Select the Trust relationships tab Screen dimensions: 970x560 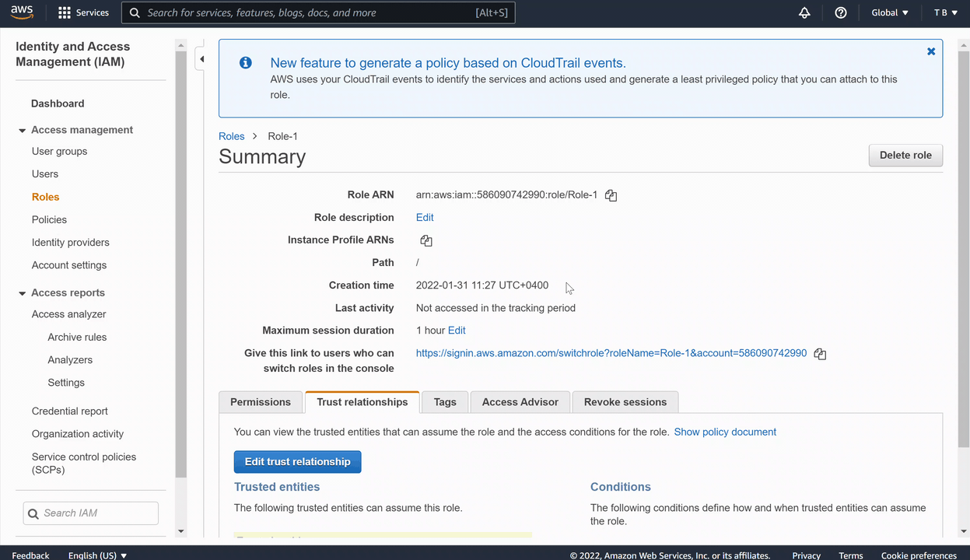tap(362, 402)
